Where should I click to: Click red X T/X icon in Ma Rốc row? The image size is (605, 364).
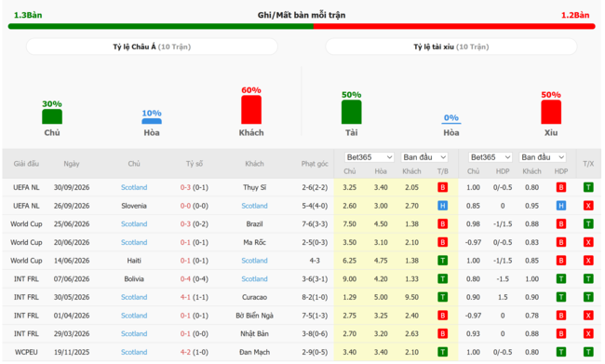pyautogui.click(x=588, y=242)
